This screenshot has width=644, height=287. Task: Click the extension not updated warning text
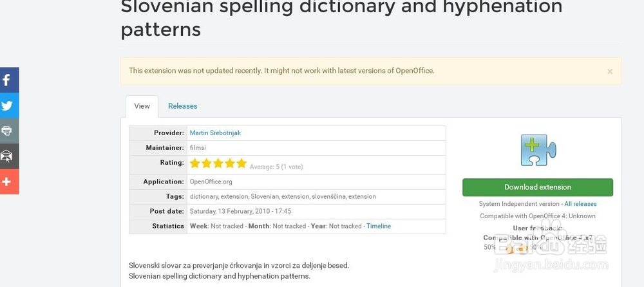(x=281, y=70)
